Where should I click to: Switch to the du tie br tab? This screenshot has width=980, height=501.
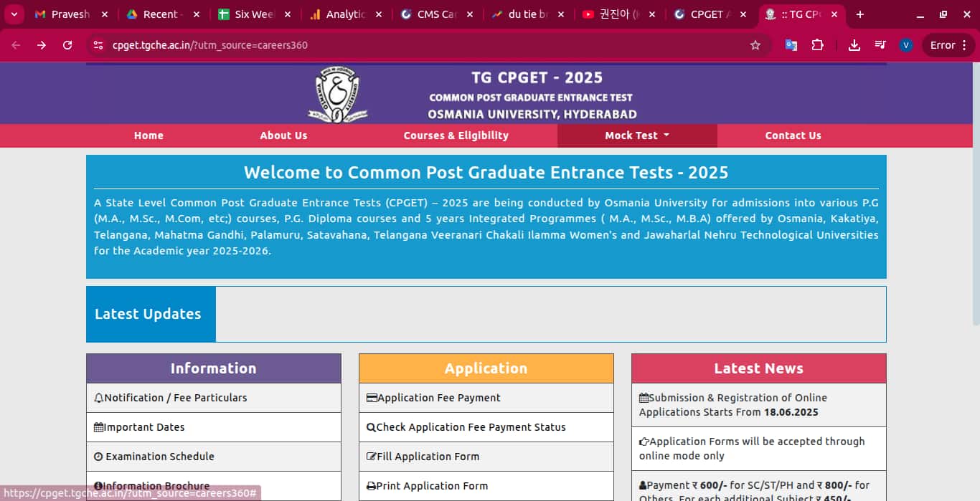point(529,14)
